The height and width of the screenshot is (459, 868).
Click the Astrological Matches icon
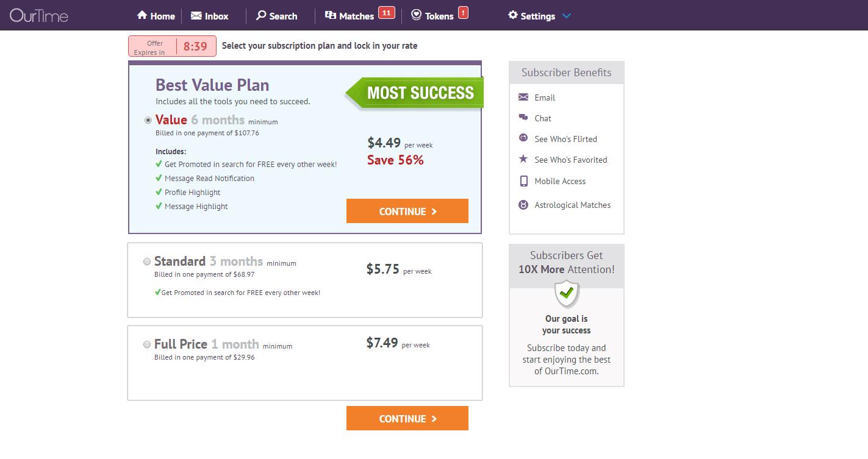click(523, 205)
